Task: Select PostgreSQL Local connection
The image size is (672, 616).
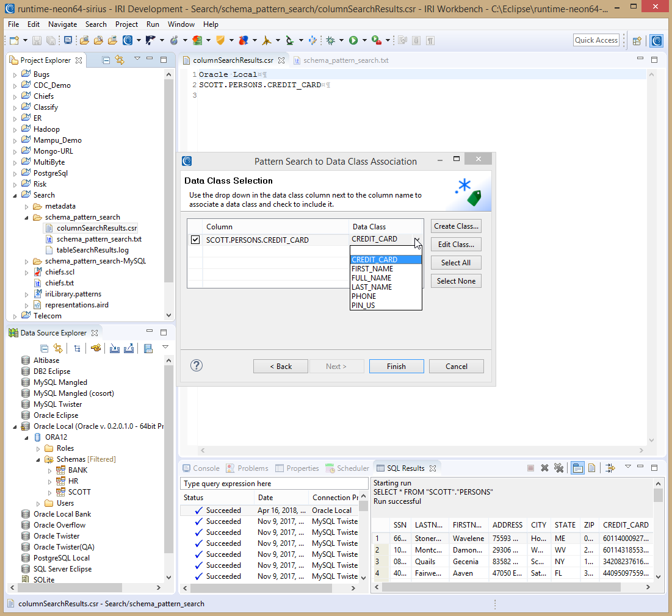Action: [61, 558]
